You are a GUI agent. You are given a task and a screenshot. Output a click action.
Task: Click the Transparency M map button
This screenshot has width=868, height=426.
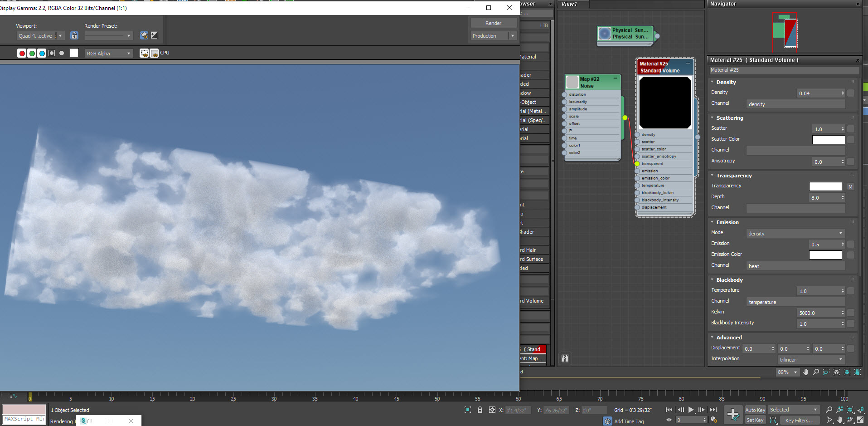tap(850, 186)
